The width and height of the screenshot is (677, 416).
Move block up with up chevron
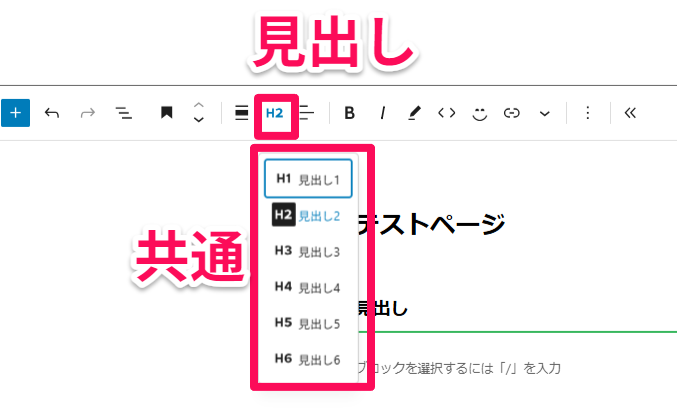coord(198,105)
